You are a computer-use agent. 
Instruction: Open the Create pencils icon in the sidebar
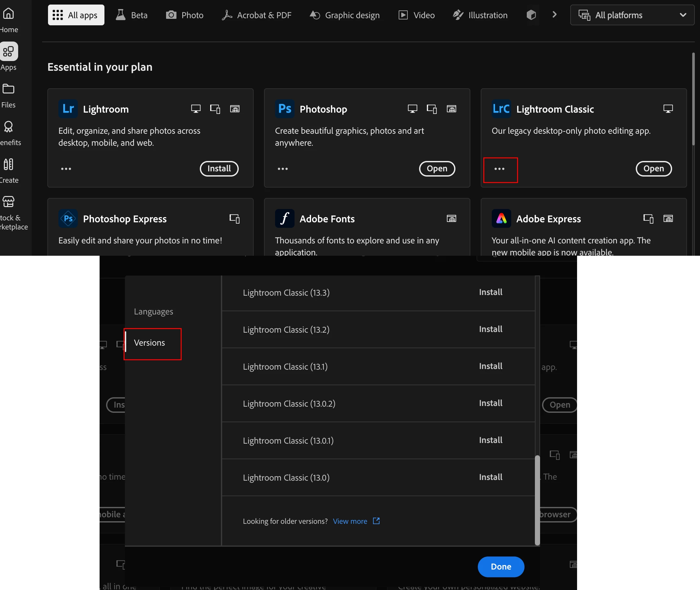tap(8, 165)
